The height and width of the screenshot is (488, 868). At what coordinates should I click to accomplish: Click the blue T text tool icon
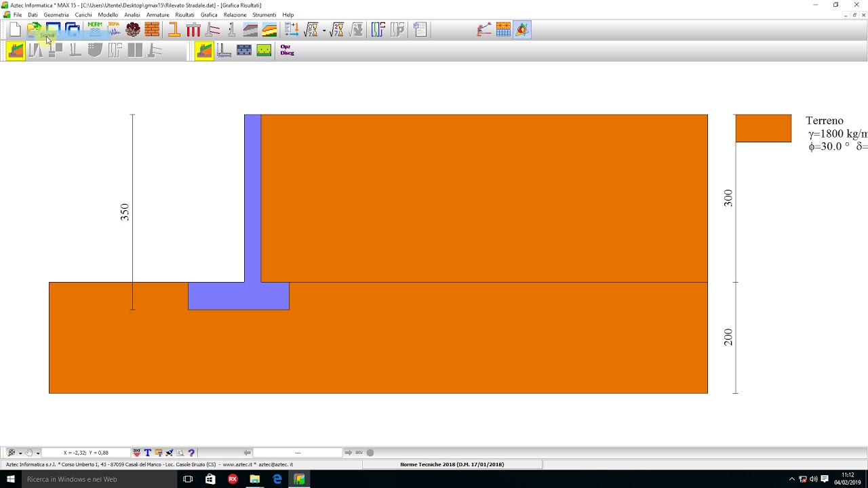pyautogui.click(x=147, y=453)
